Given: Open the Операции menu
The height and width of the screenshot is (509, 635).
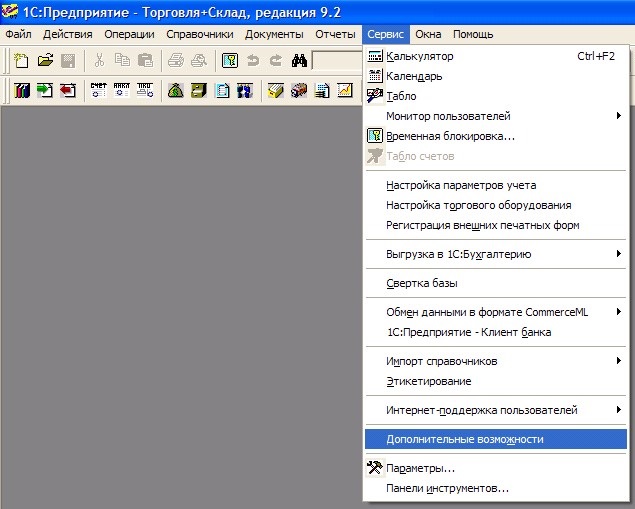Looking at the screenshot, I should tap(129, 34).
